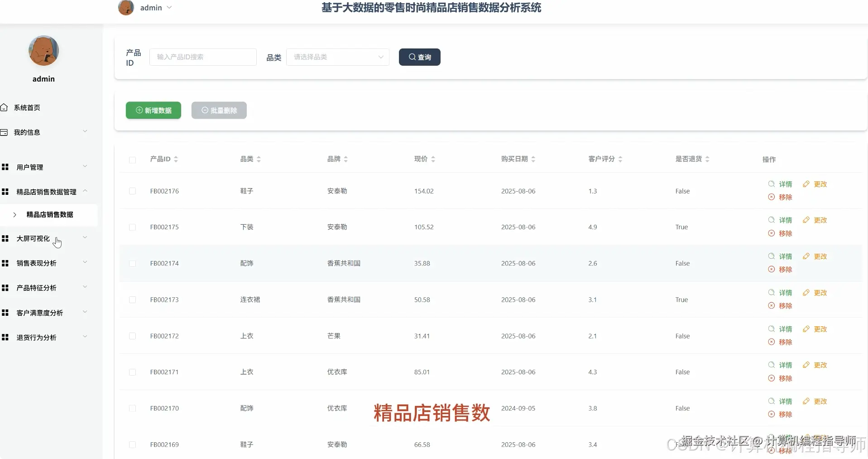Click the home icon beside 系统首页
Image resolution: width=868 pixels, height=459 pixels.
[x=5, y=107]
